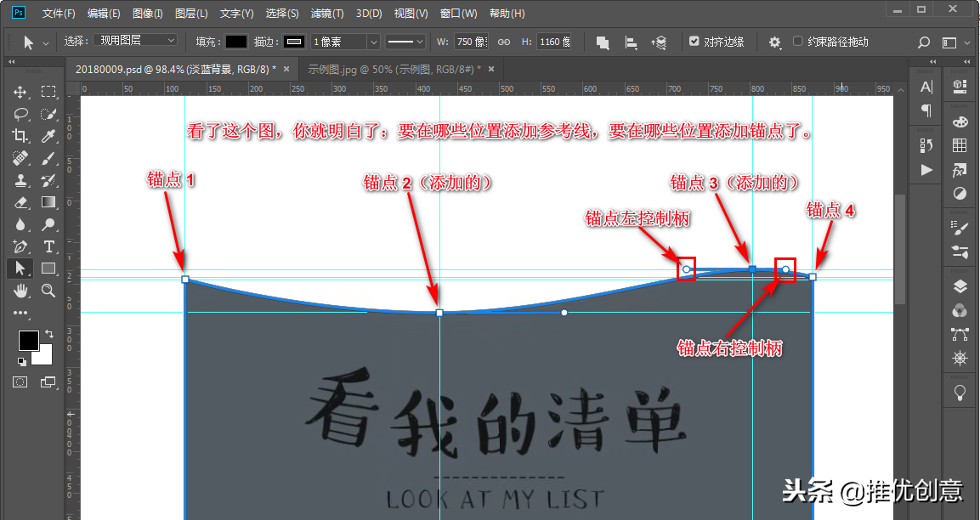980x520 pixels.
Task: Select the Pen tool
Action: tap(20, 246)
